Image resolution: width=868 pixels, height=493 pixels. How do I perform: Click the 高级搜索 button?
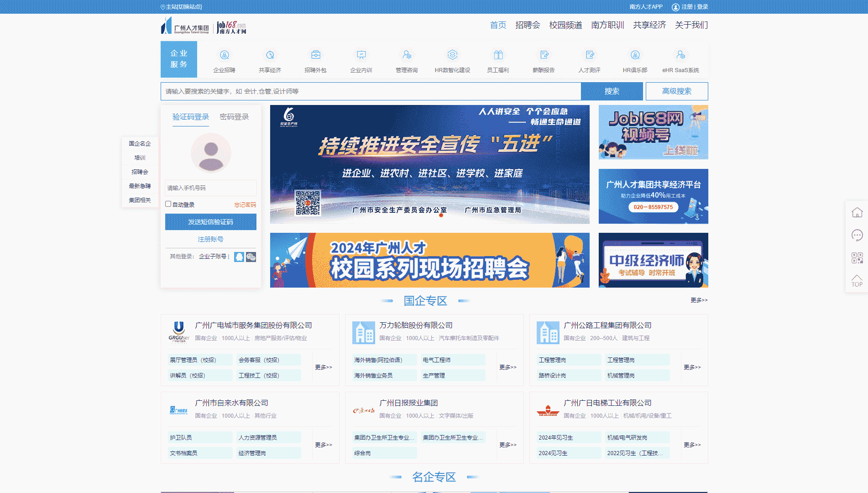coord(677,91)
